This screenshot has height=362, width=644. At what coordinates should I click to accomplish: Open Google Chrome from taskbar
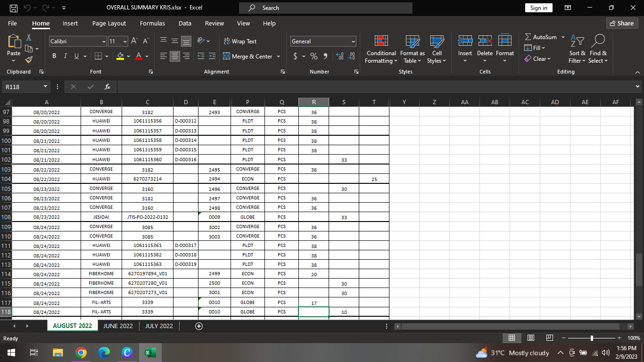pyautogui.click(x=81, y=353)
